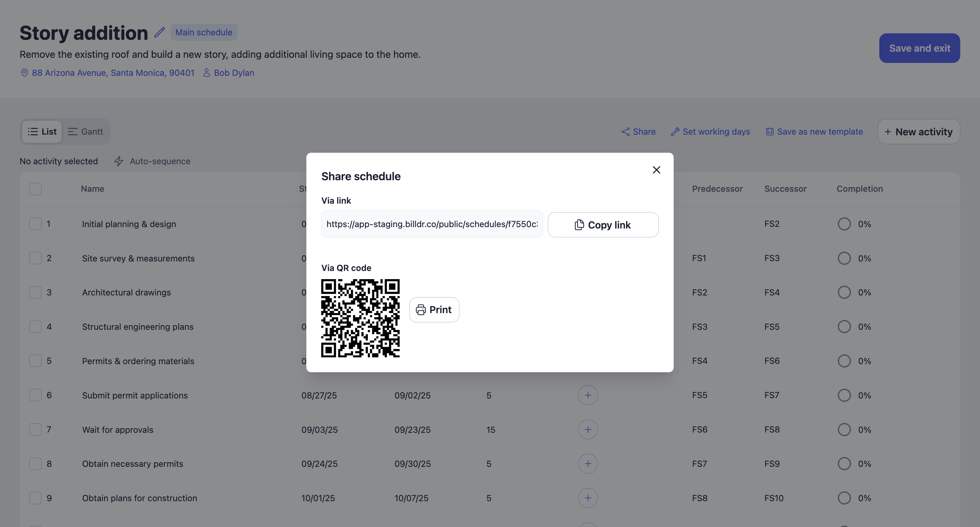Click the plus icon in Obtain necessary permits row
Image resolution: width=980 pixels, height=527 pixels.
[588, 464]
